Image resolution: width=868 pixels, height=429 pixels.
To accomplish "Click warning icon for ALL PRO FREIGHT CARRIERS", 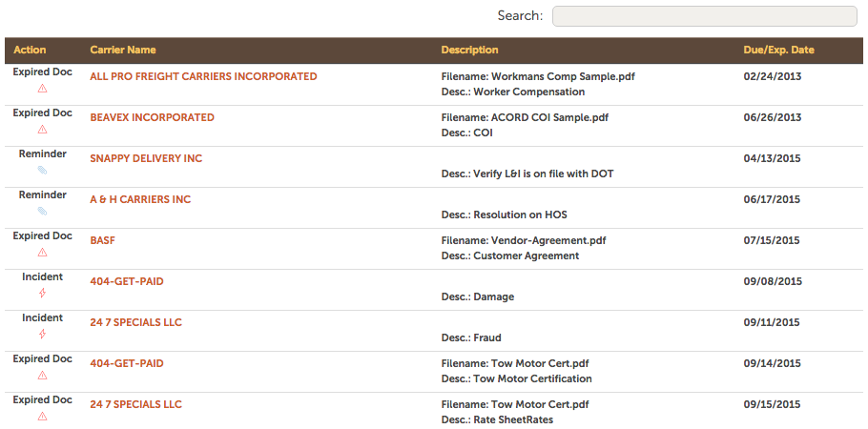I will point(42,89).
